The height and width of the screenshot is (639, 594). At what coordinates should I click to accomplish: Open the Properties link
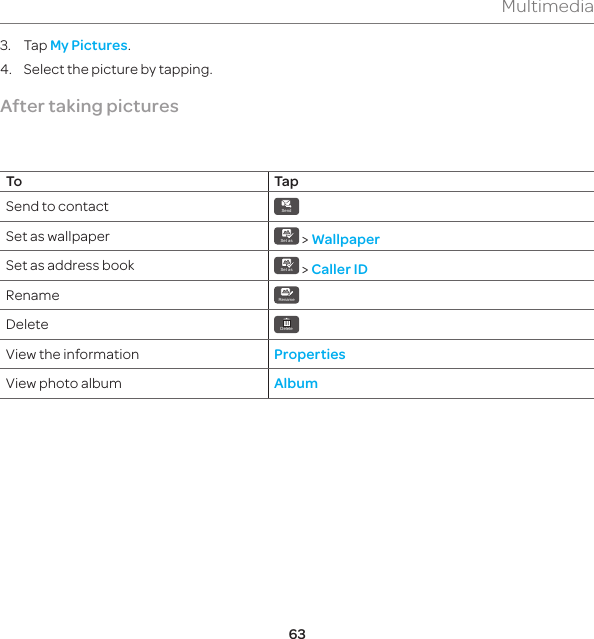(310, 355)
